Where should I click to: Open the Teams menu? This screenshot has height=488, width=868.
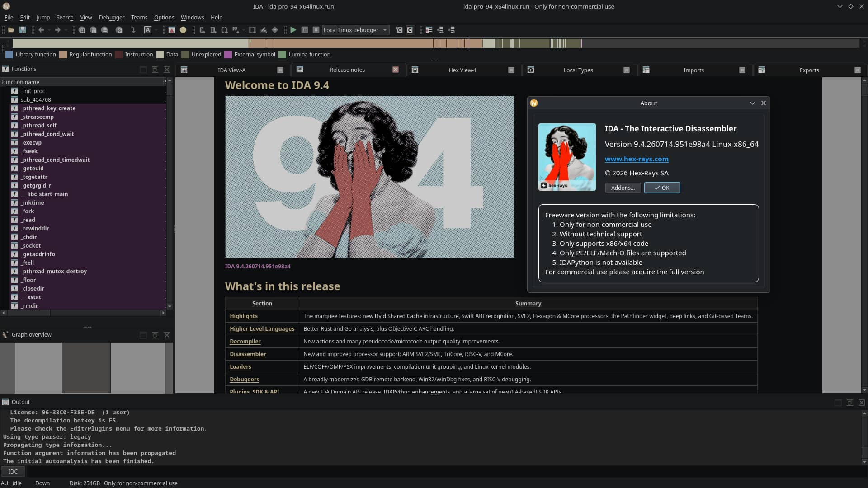coord(139,17)
